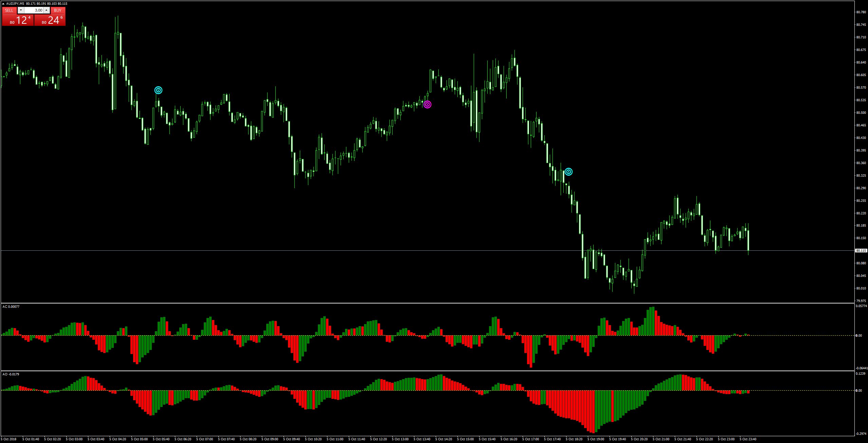Click the SELL button
Screen dimensions: 868x443
tap(9, 11)
